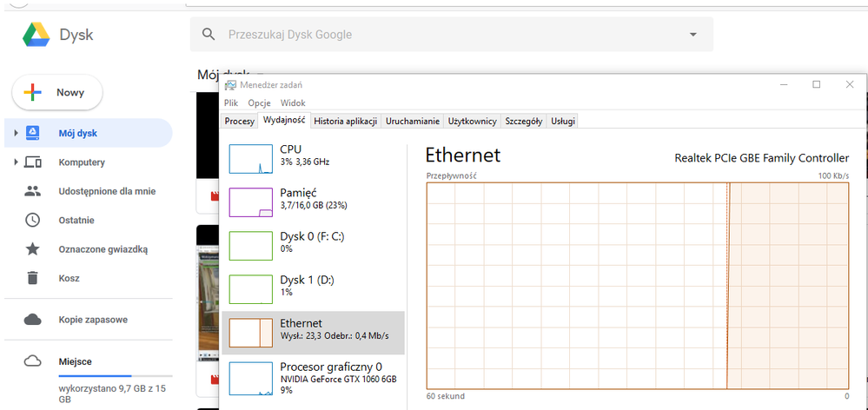The width and height of the screenshot is (868, 410).
Task: Switch to the Szczegóły tab
Action: tap(523, 121)
